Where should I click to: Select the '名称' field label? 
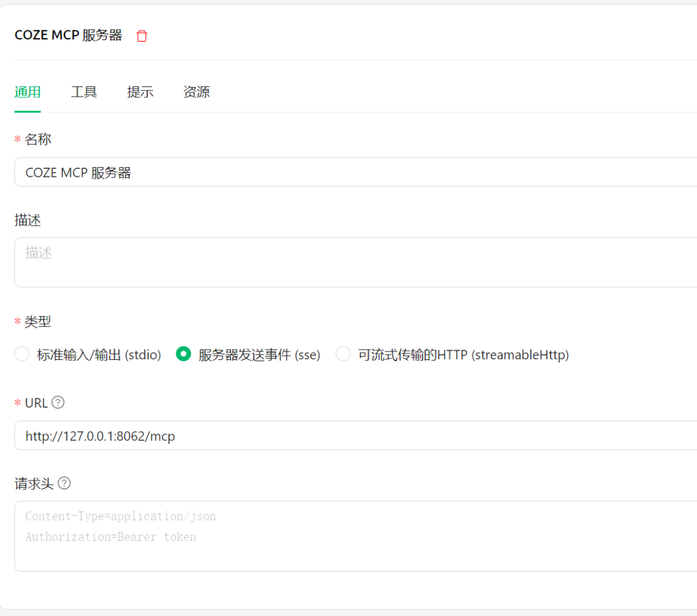[x=38, y=139]
